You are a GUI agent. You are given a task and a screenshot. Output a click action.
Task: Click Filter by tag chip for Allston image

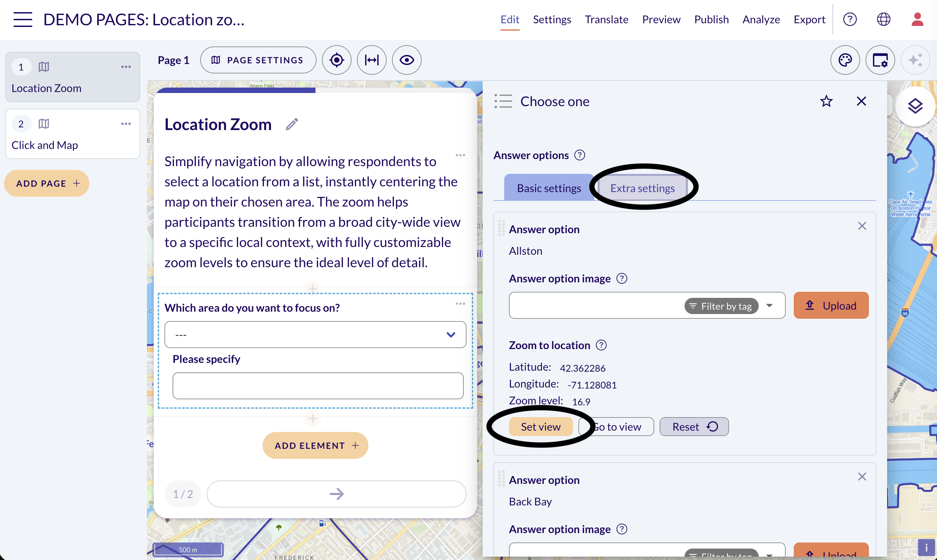(x=722, y=306)
